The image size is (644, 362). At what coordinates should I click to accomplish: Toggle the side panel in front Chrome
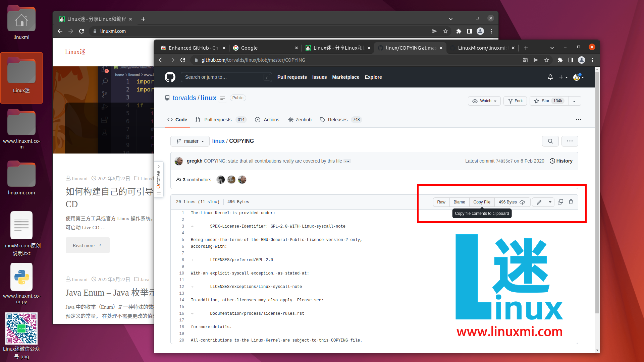pos(571,60)
